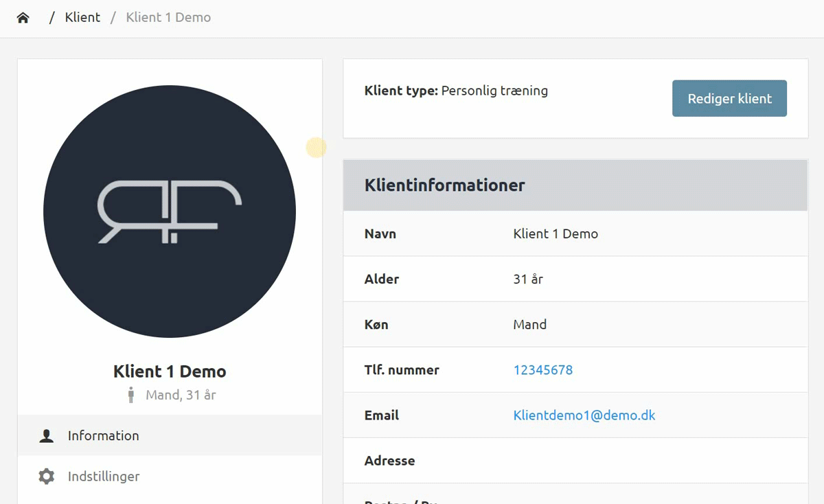Click the Klientinformationer panel header
This screenshot has width=824, height=504.
[444, 185]
